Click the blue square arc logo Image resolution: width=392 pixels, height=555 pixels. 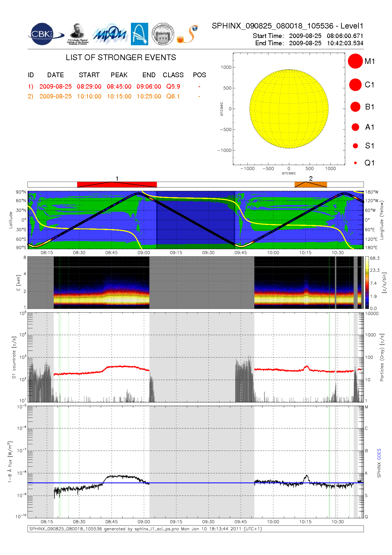(x=139, y=34)
